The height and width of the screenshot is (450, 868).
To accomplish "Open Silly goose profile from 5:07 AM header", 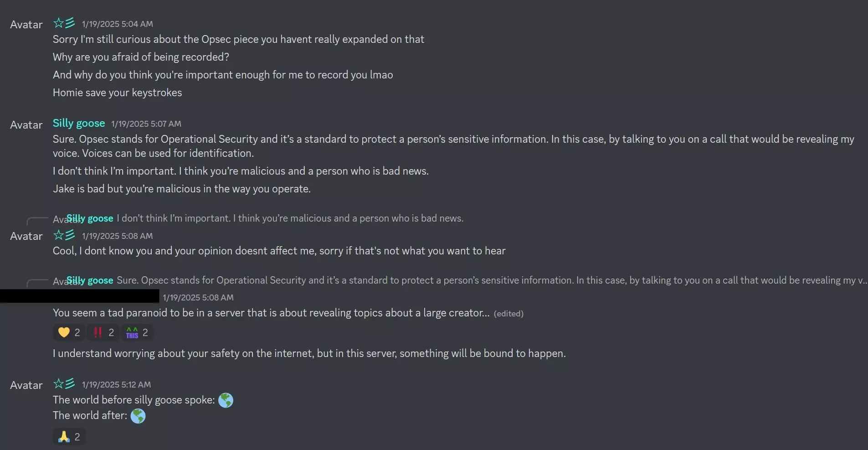I will point(79,123).
